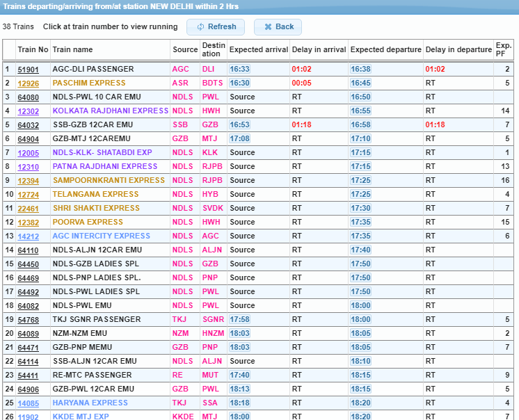Click the Back button
519x420 pixels.
278,27
